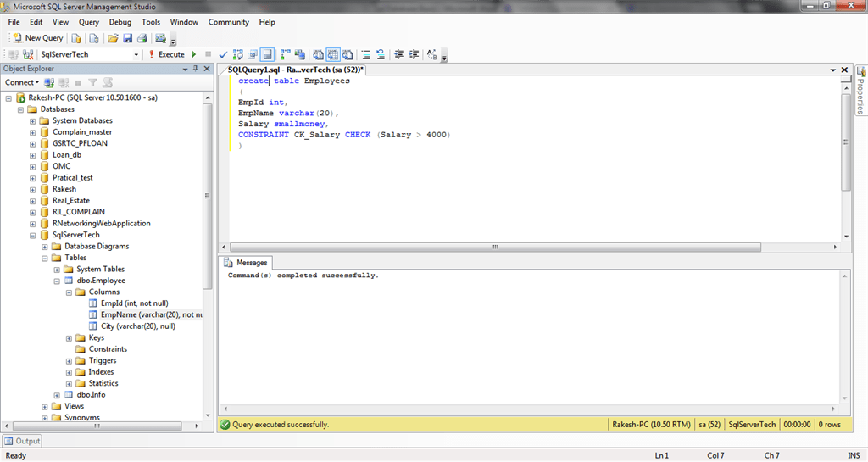Open the Connect dropdown in Object Explorer

[22, 82]
